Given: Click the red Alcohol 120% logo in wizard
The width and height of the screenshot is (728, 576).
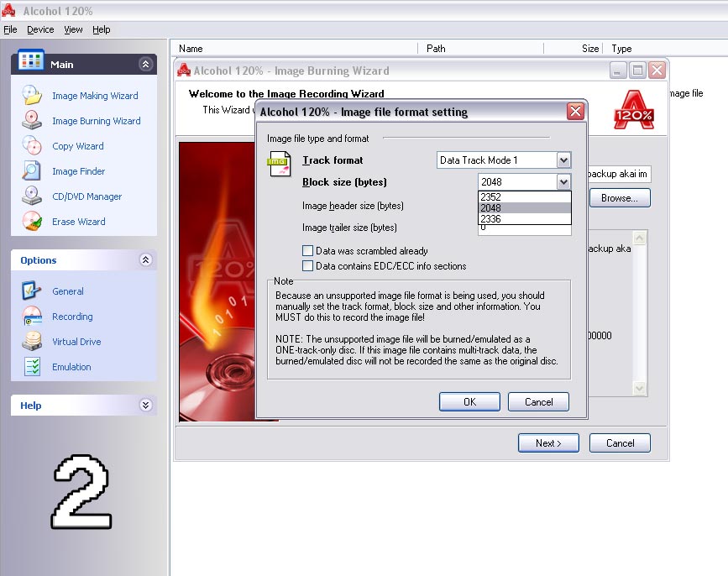Looking at the screenshot, I should click(x=634, y=109).
